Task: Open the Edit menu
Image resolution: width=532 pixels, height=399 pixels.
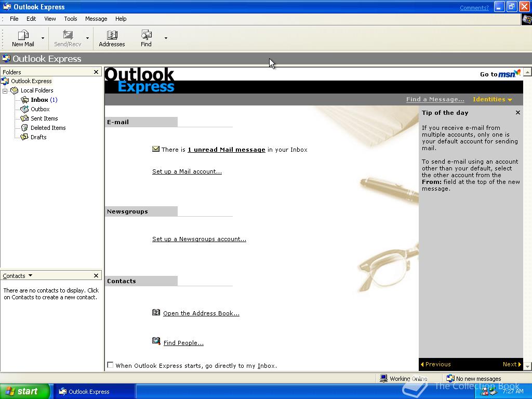Action: 31,19
